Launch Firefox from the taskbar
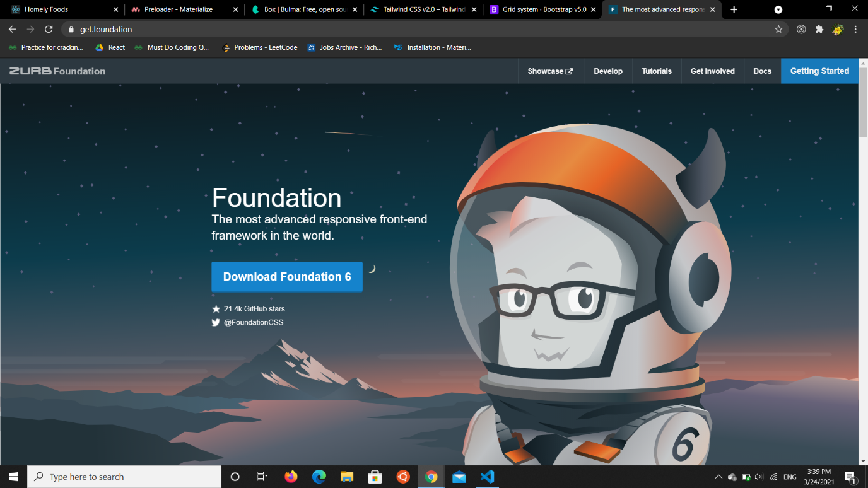Screen dimensions: 868x488 [x=291, y=477]
